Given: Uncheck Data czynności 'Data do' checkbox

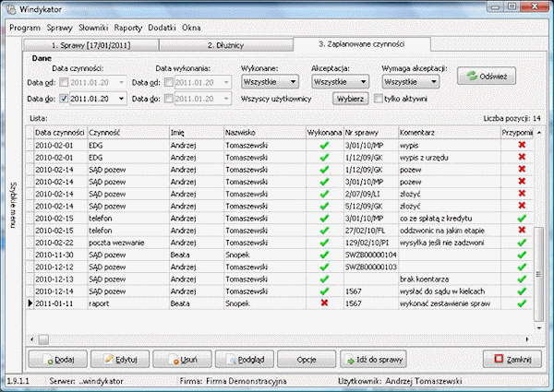Looking at the screenshot, I should point(64,99).
